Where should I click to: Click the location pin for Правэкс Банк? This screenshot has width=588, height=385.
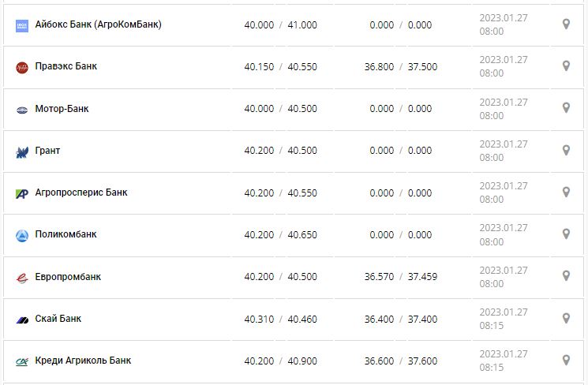(x=566, y=66)
